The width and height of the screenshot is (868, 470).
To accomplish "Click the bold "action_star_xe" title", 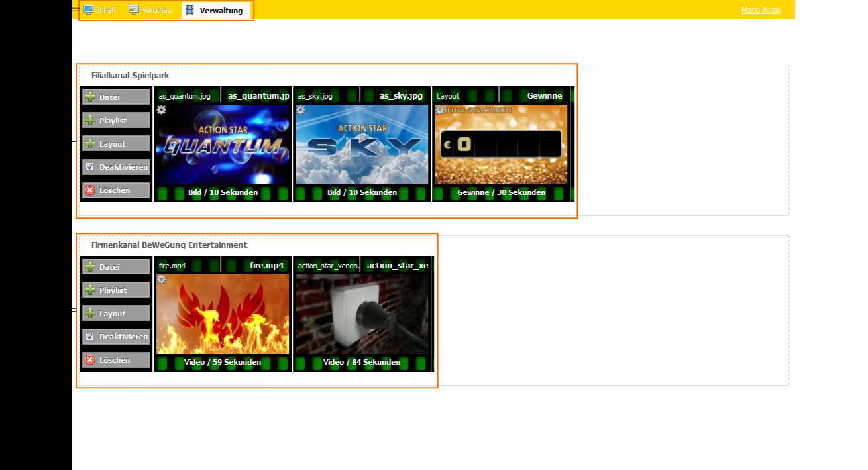I will pyautogui.click(x=398, y=266).
